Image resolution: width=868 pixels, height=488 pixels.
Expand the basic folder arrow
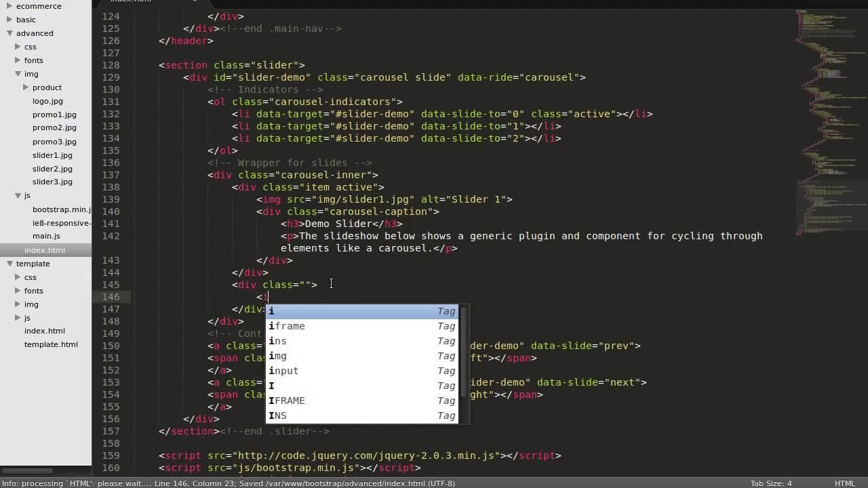click(10, 20)
